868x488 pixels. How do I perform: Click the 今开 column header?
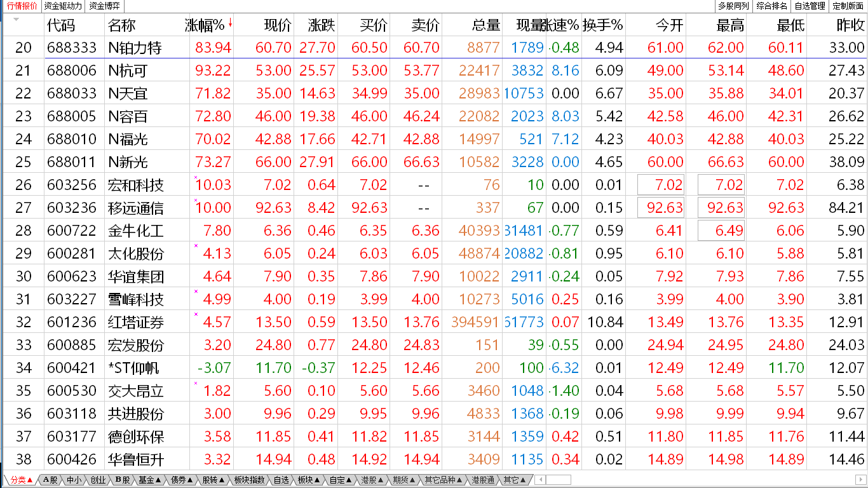pos(669,25)
